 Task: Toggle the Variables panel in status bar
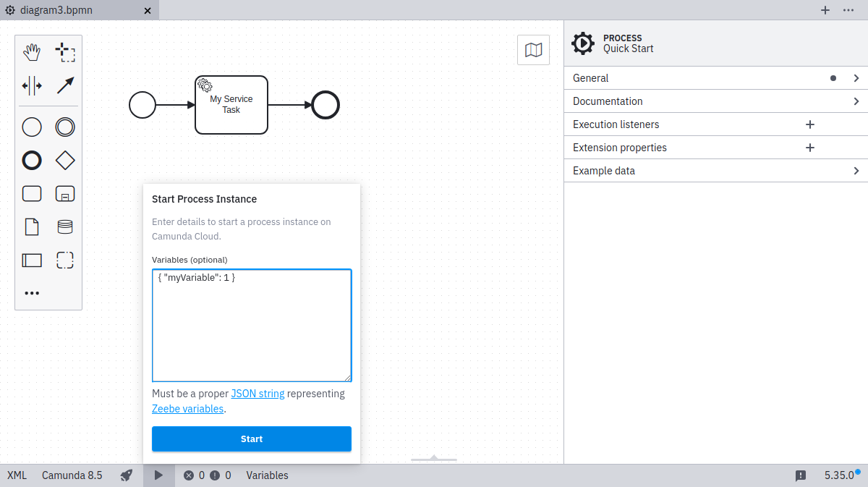[267, 475]
